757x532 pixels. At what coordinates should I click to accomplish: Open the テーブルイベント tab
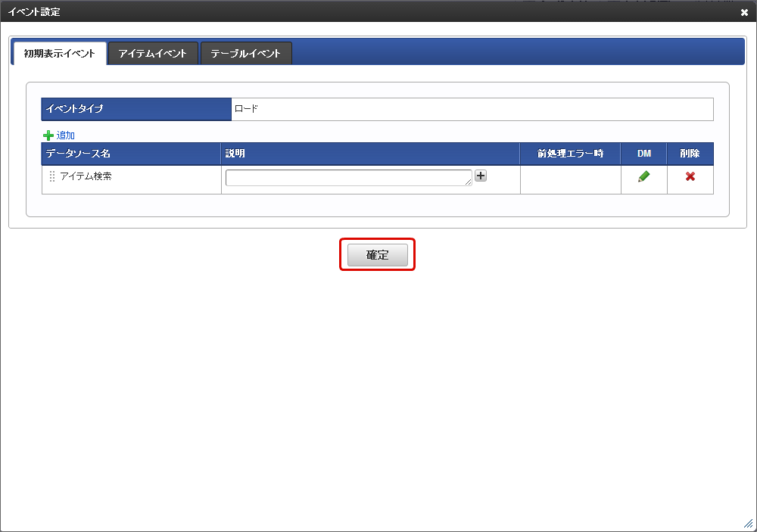(246, 54)
